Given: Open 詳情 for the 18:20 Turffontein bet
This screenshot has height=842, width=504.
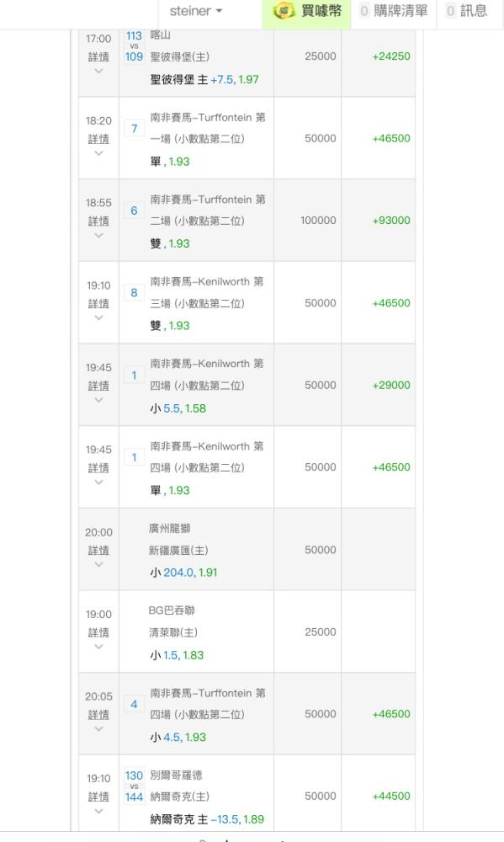Looking at the screenshot, I should pos(98,139).
